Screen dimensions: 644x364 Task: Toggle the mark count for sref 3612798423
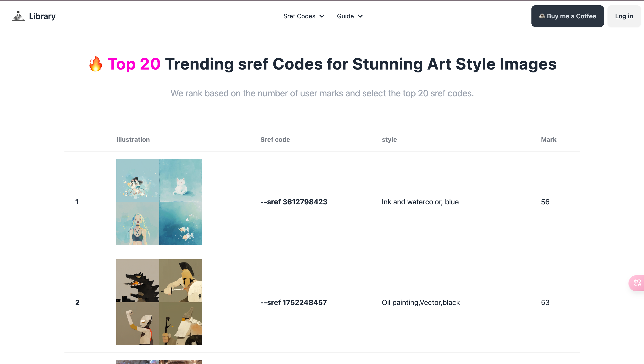545,202
